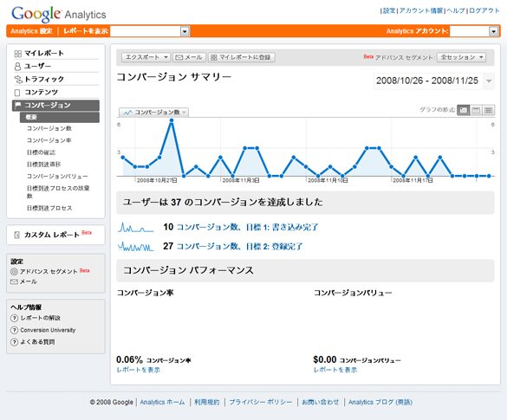The height and width of the screenshot is (420, 507).
Task: Click the レポートの解説 help icon
Action: tap(14, 318)
